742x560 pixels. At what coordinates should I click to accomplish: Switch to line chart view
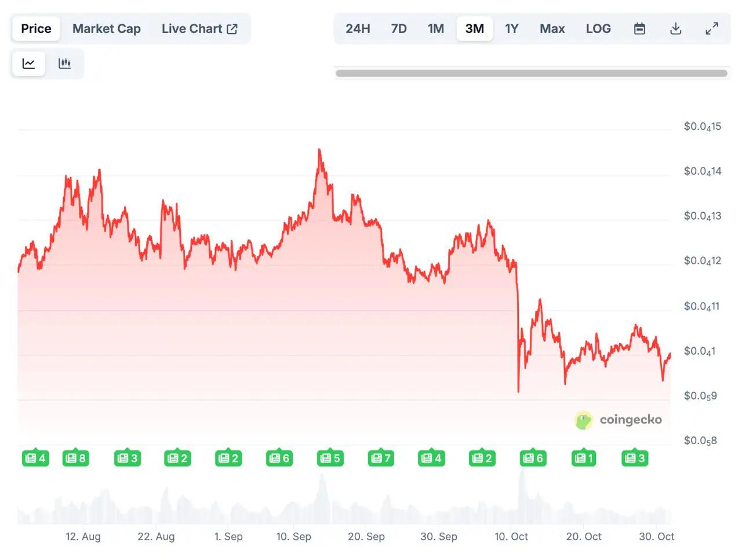point(28,63)
